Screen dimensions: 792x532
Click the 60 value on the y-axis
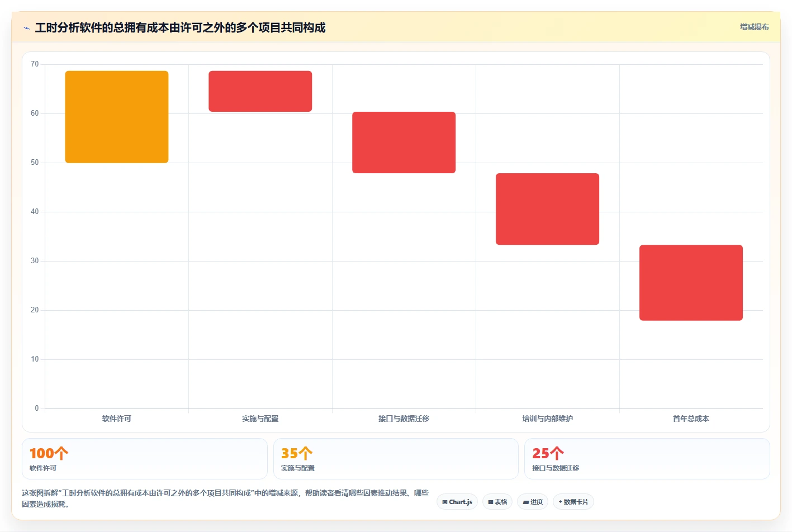(35, 113)
